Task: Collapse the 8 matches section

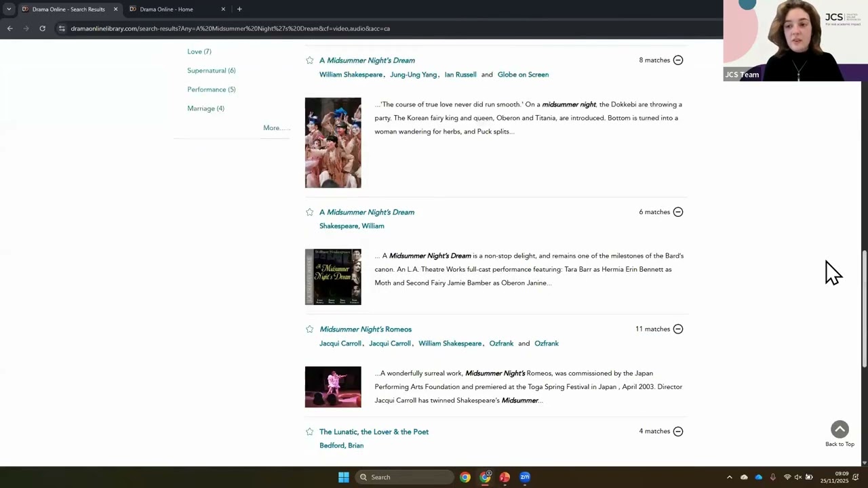Action: point(678,60)
